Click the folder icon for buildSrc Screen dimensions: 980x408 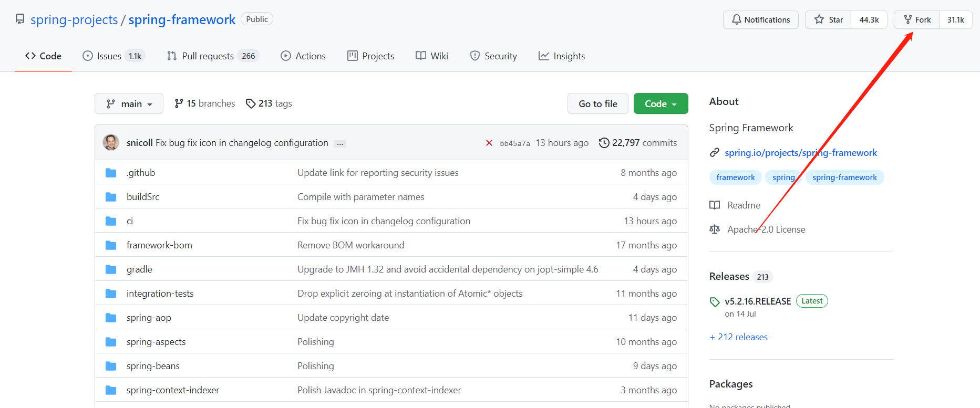tap(111, 196)
